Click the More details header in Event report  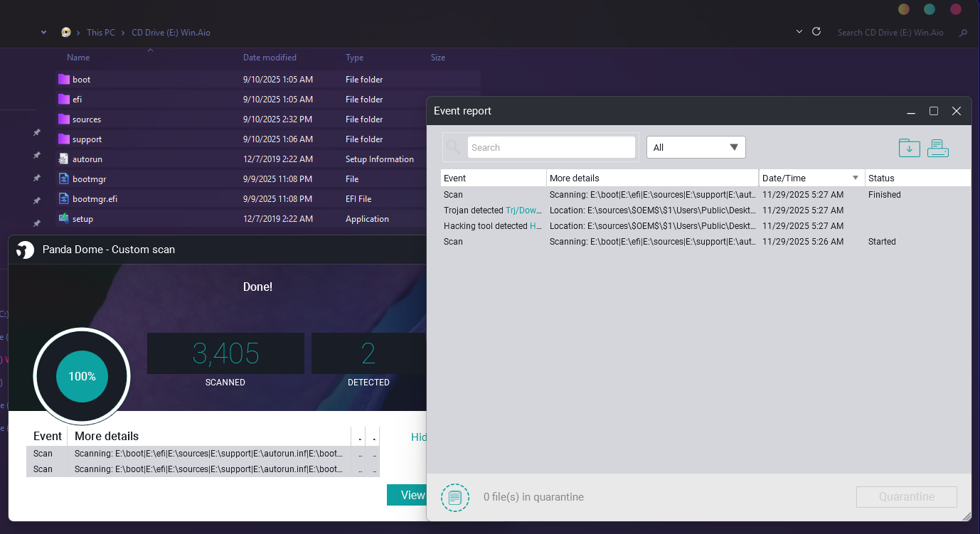(x=652, y=178)
